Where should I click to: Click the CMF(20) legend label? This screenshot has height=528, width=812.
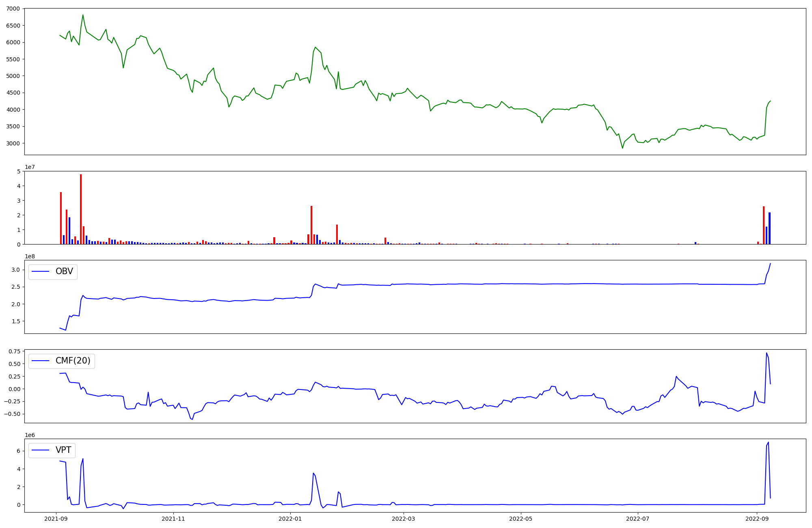point(73,361)
